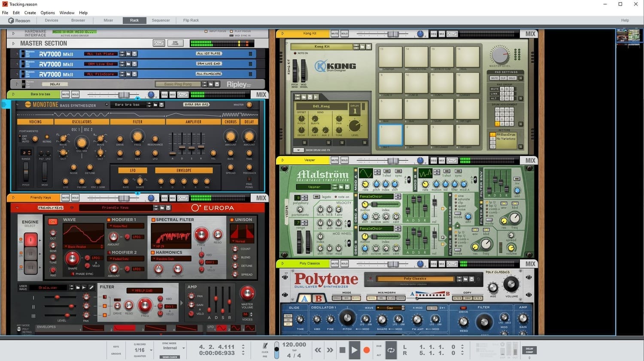Expand the Master Section device
The image size is (644, 361).
[x=13, y=43]
